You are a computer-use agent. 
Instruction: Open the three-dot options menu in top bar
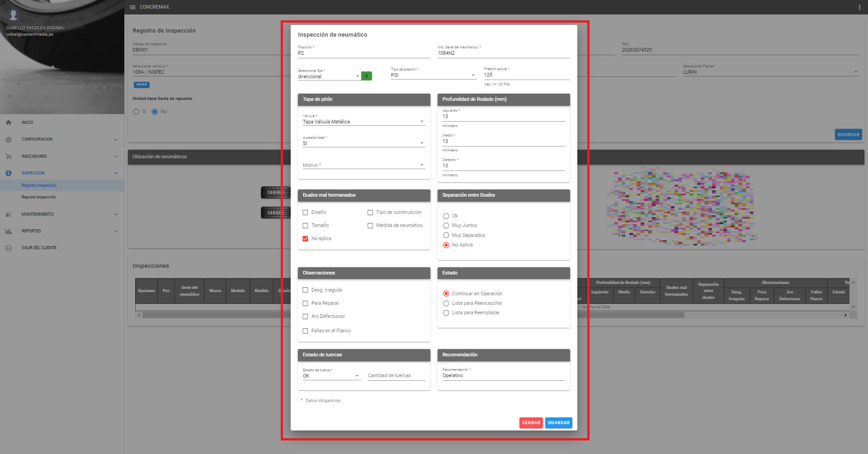[859, 7]
